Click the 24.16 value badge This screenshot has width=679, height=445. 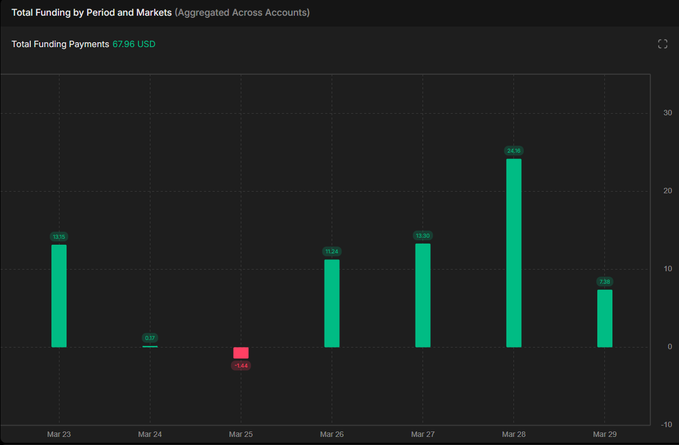click(514, 151)
